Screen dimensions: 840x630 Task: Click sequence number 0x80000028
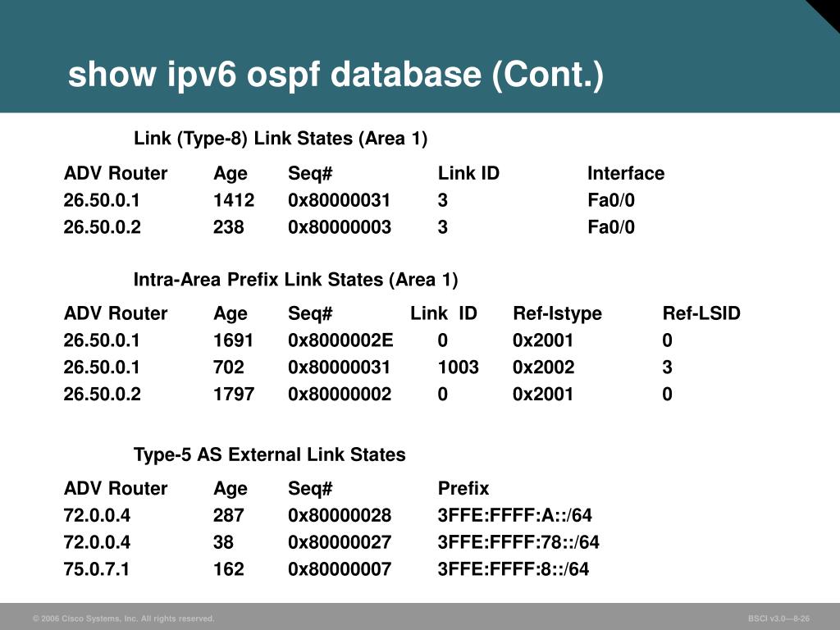click(x=340, y=515)
